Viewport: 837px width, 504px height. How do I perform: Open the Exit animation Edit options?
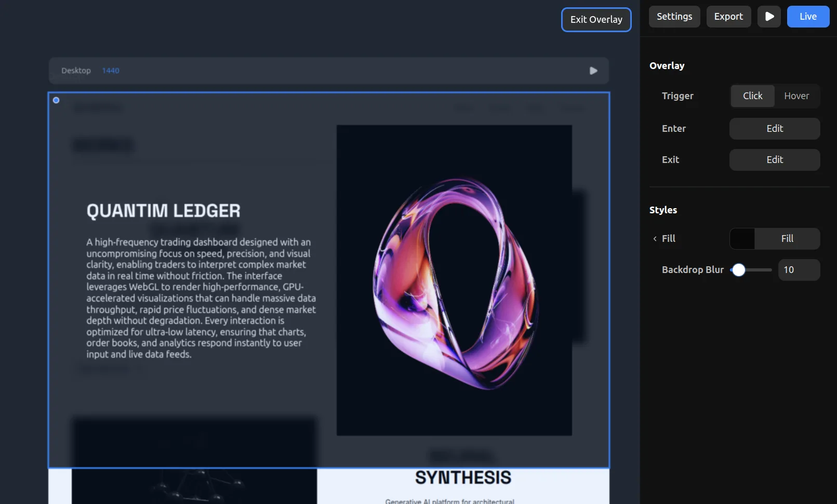774,160
